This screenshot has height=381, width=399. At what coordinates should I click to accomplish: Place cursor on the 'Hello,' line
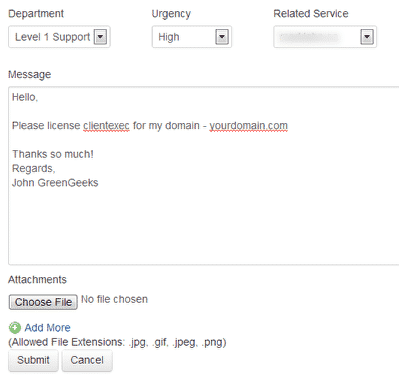coord(25,97)
